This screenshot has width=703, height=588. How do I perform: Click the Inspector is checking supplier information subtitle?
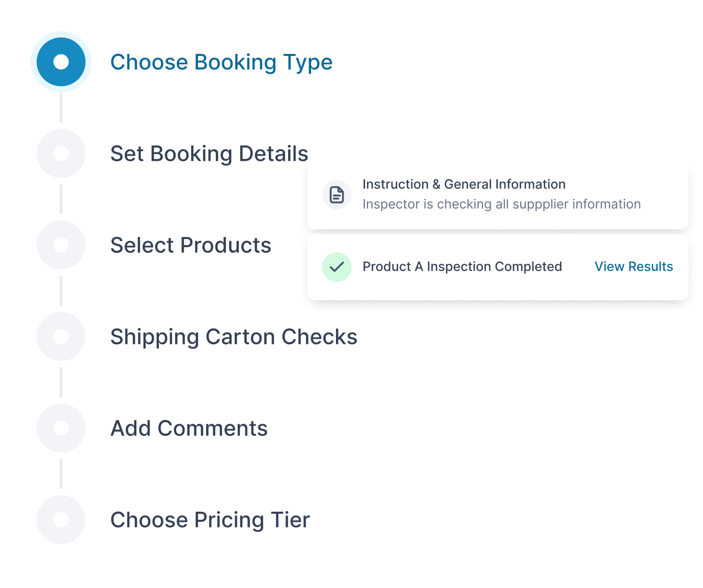(x=501, y=204)
